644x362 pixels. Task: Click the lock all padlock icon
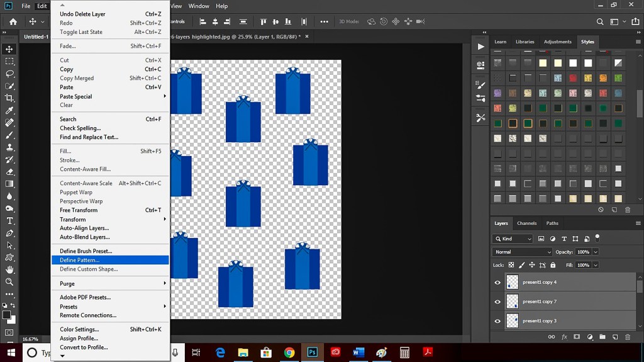[553, 265]
